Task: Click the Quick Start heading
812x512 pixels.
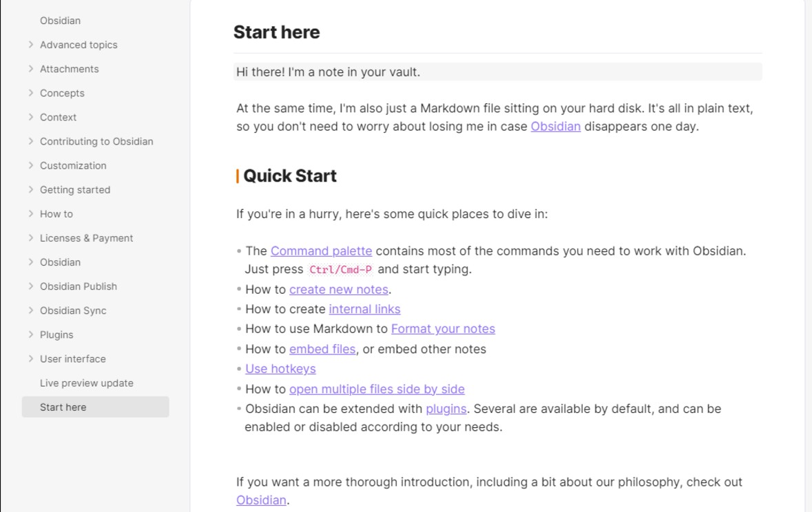Action: pos(290,176)
